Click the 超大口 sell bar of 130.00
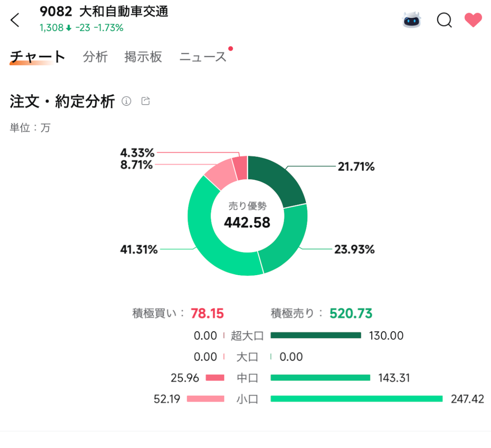This screenshot has width=491, height=448. tap(315, 336)
